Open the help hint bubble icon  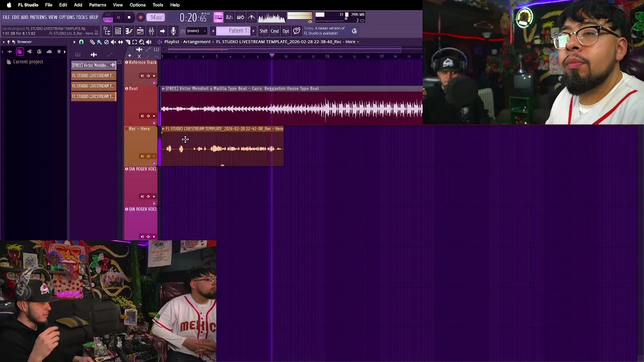tap(297, 31)
